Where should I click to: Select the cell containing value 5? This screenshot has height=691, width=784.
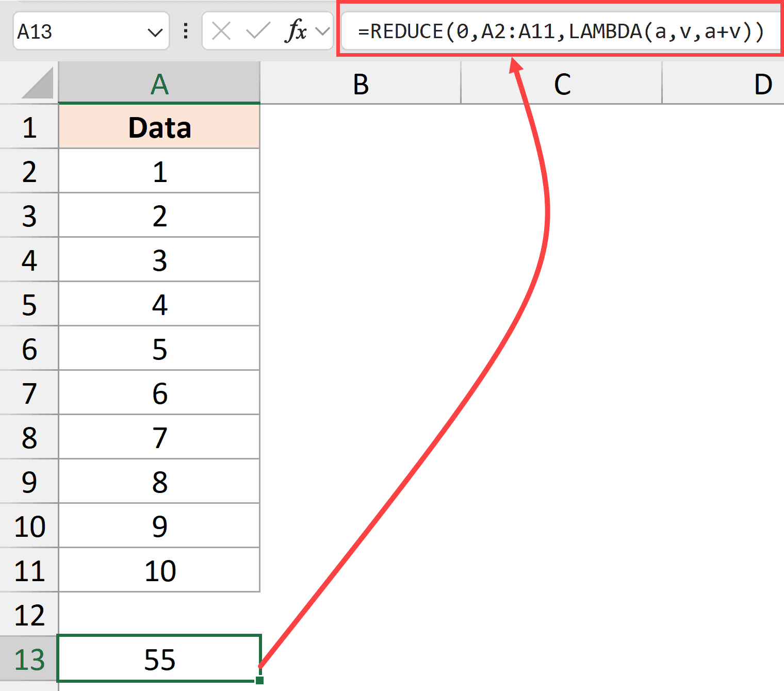tap(159, 349)
